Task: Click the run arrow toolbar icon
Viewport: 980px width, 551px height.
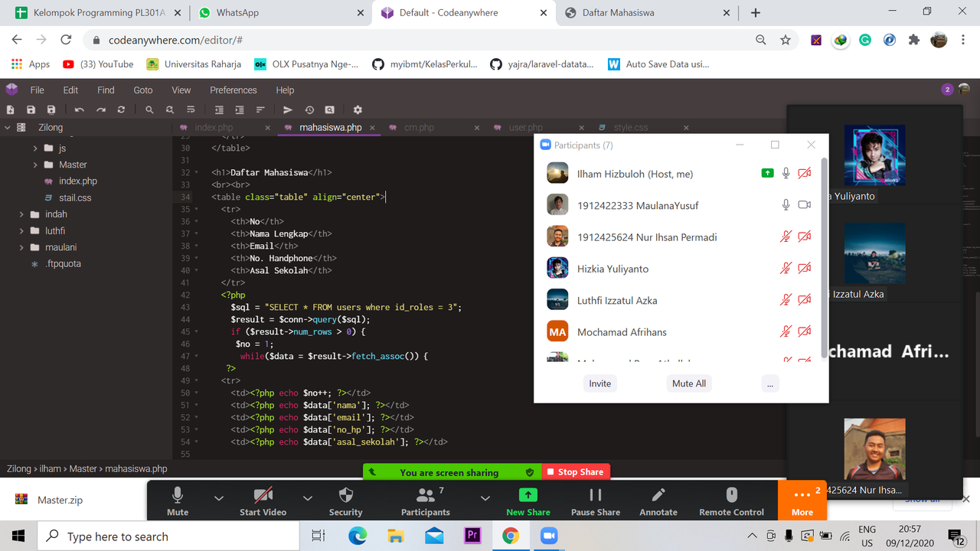Action: pyautogui.click(x=288, y=110)
